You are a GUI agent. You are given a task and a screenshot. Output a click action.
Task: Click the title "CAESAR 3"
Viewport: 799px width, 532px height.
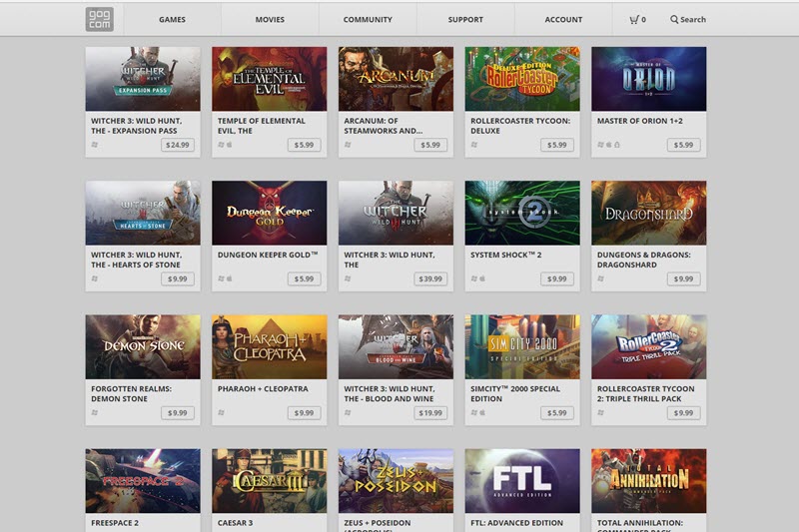235,523
